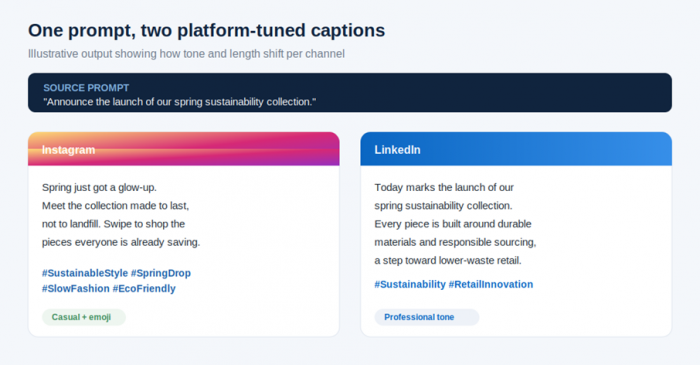Open the #SpringDrop hashtag
Screen dimensions: 700x365
(x=161, y=273)
